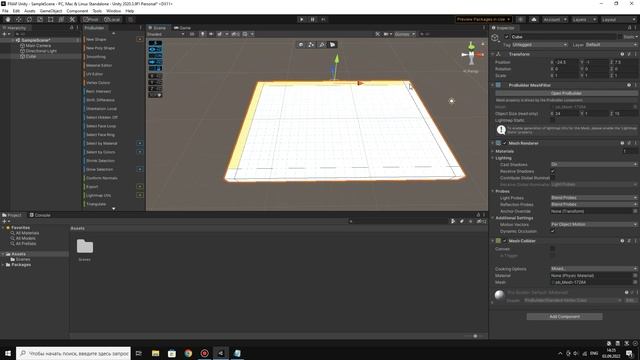
Task: Click New Poly Shape in ProBuilder
Action: click(x=100, y=48)
